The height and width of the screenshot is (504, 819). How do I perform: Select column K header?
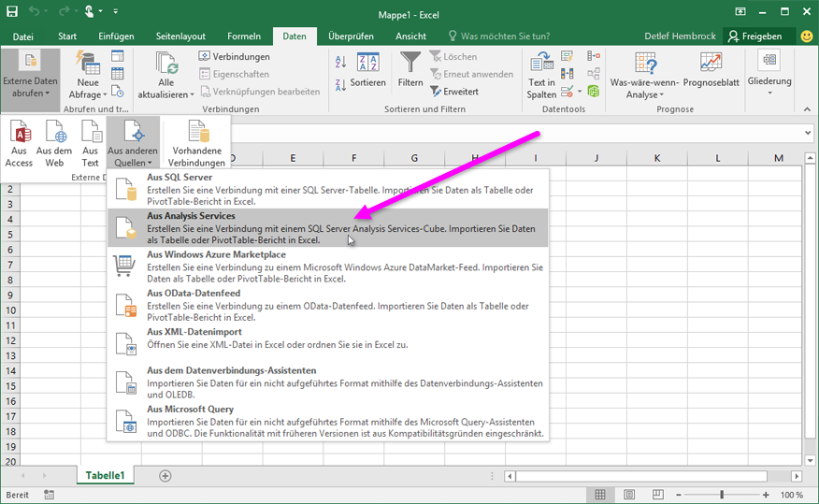click(657, 158)
